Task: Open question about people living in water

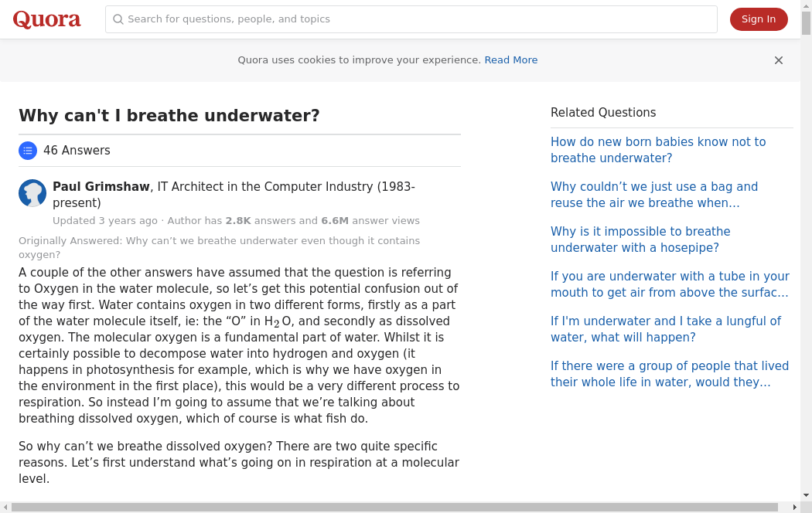Action: click(x=669, y=374)
